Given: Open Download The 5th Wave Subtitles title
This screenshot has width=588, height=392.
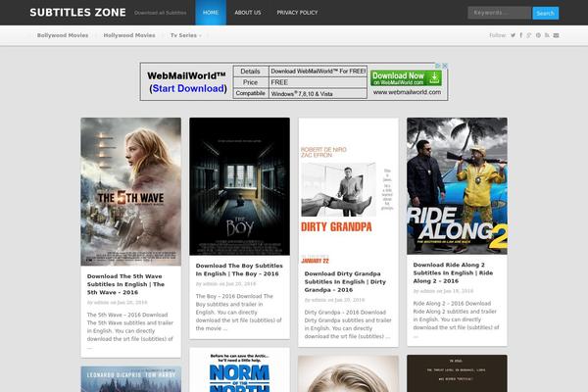Looking at the screenshot, I should click(x=125, y=284).
